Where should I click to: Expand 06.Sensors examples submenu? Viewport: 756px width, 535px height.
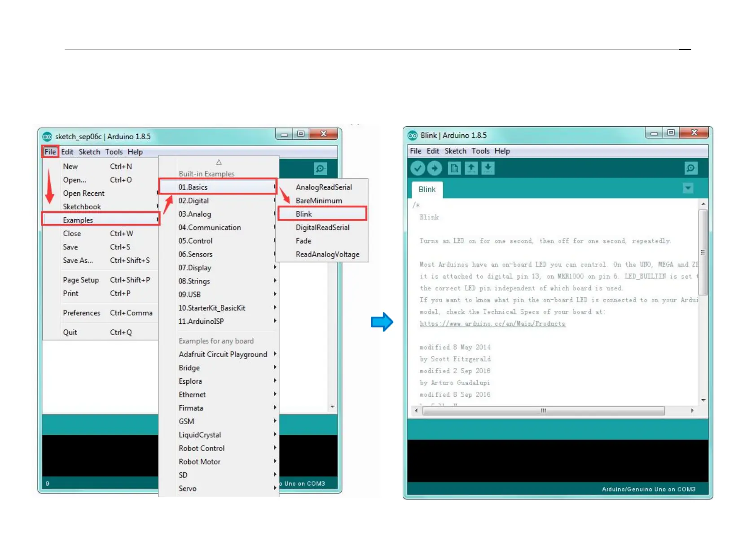(218, 254)
